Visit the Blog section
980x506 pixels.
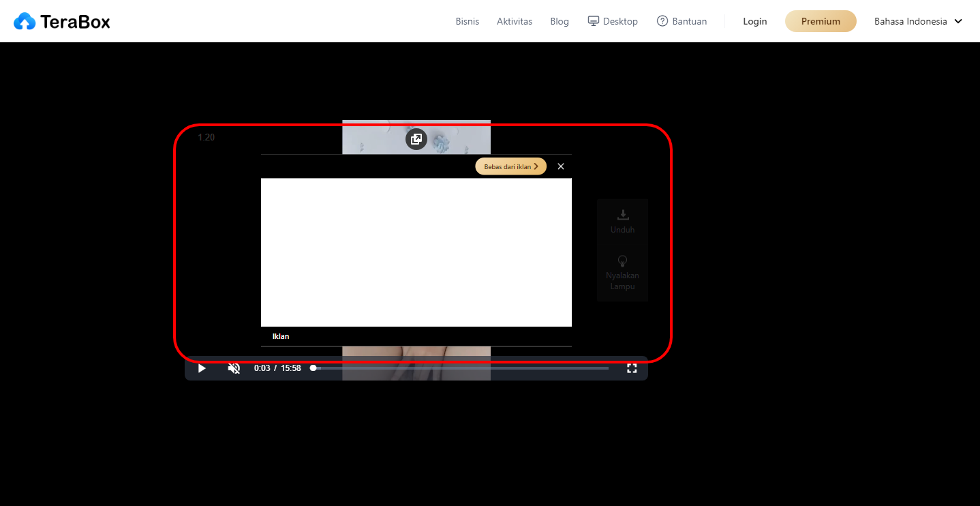coord(559,21)
